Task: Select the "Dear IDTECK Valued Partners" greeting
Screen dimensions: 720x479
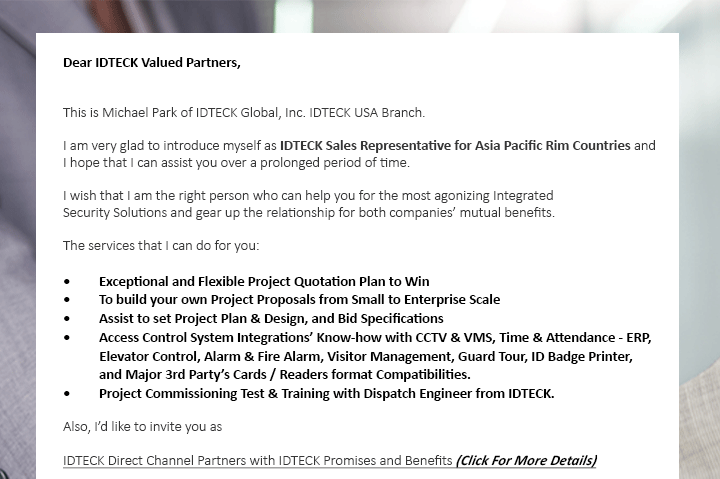Action: click(x=152, y=62)
